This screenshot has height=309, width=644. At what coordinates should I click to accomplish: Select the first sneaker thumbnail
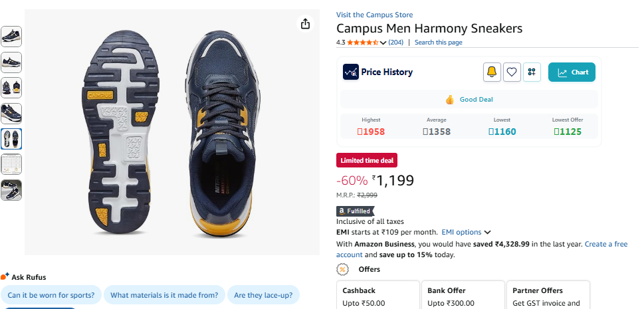coord(11,37)
